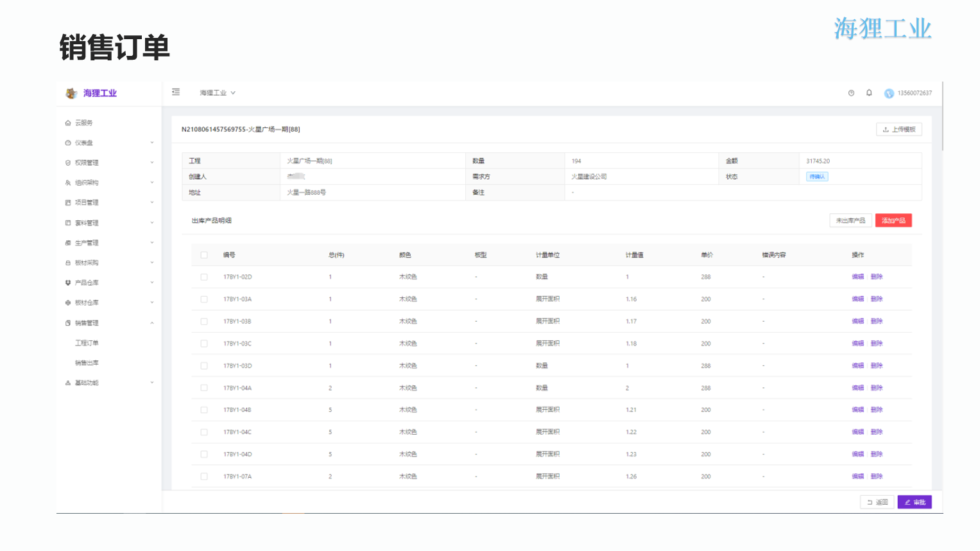Check the row 17BY1-07A checkbox
This screenshot has height=551, width=980.
[x=204, y=477]
